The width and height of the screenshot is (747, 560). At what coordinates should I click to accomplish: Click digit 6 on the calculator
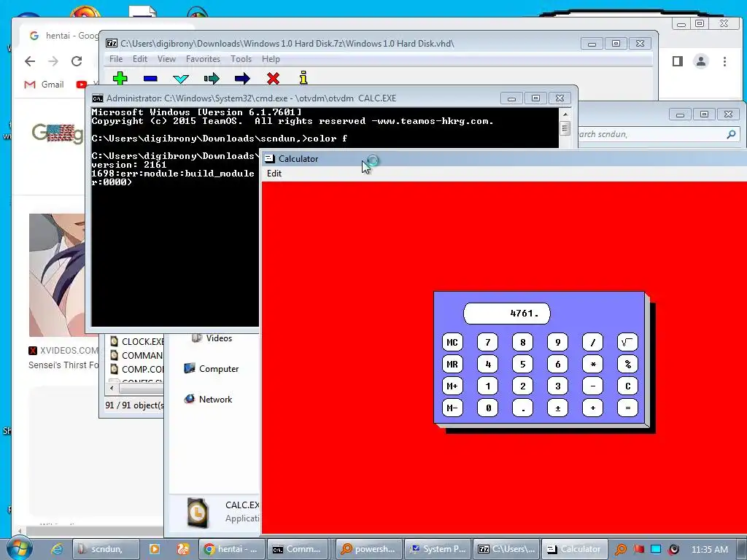tap(557, 364)
